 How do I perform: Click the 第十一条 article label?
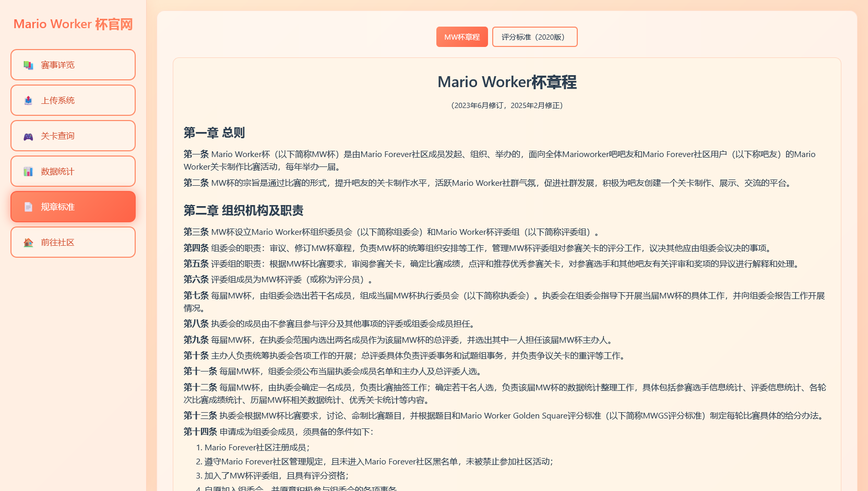click(200, 371)
